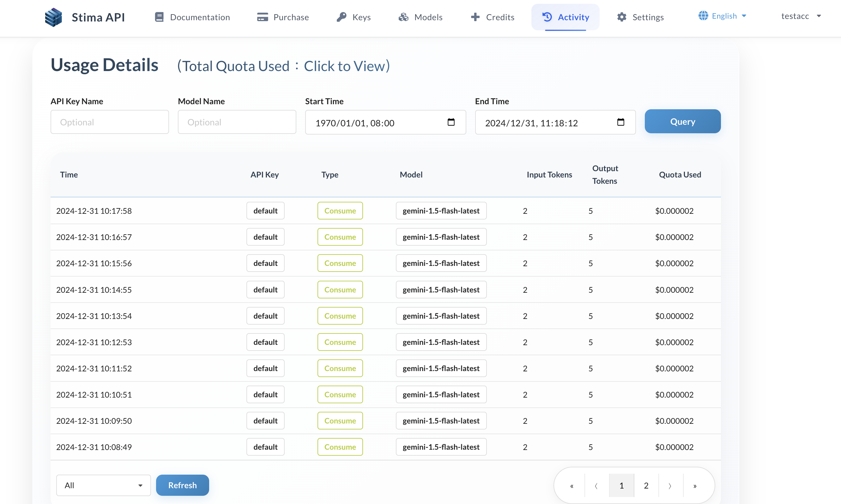Open the Start Time calendar picker icon
The width and height of the screenshot is (841, 504).
tap(451, 122)
